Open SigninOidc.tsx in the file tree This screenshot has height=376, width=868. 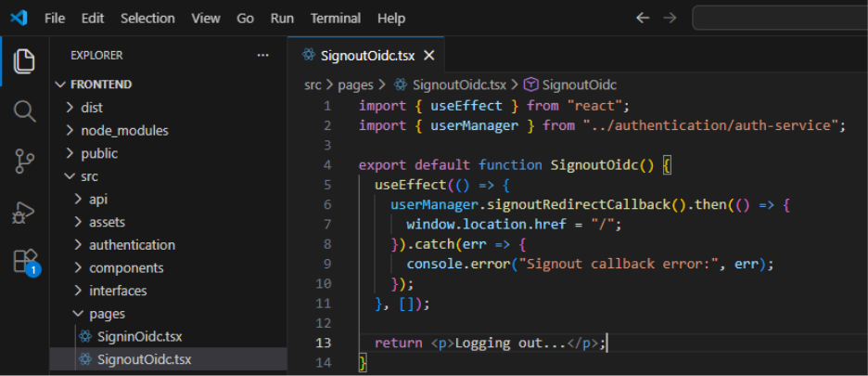coord(141,336)
